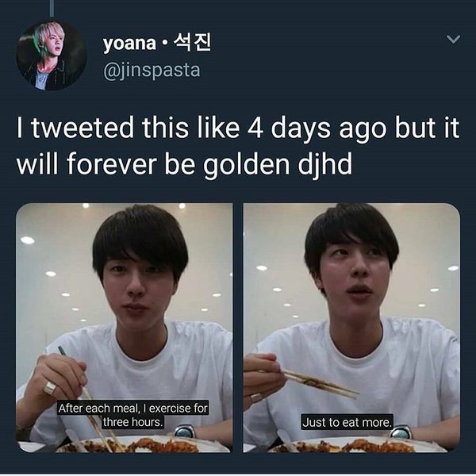Click the display name "yoana"
Viewport: 476px width, 476px height.
129,43
